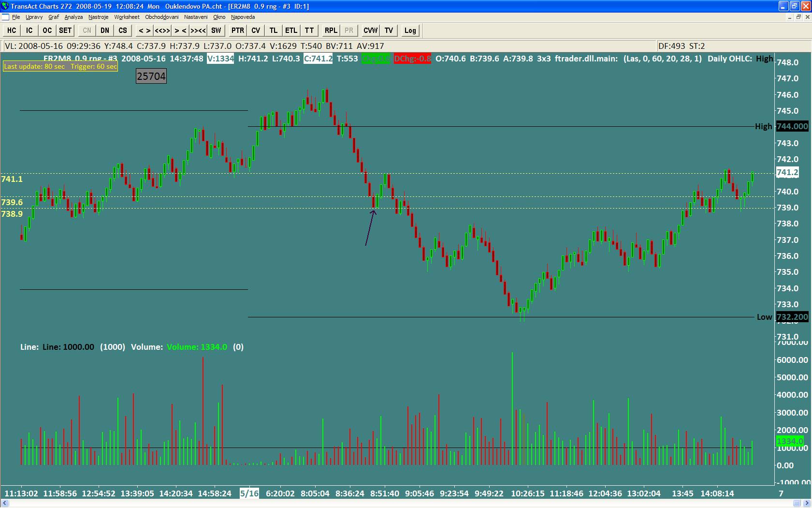Click the DN toolbar button
This screenshot has height=508, width=812.
105,30
